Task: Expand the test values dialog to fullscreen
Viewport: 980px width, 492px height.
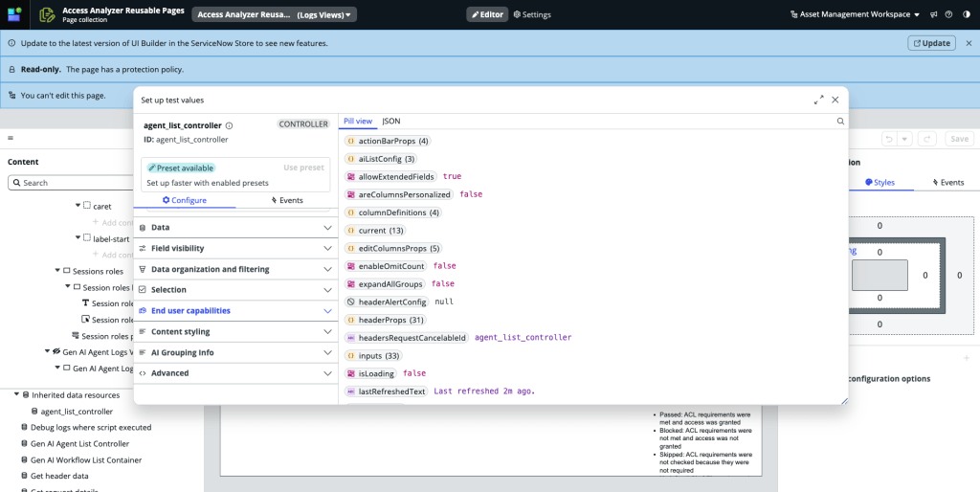Action: pyautogui.click(x=819, y=100)
